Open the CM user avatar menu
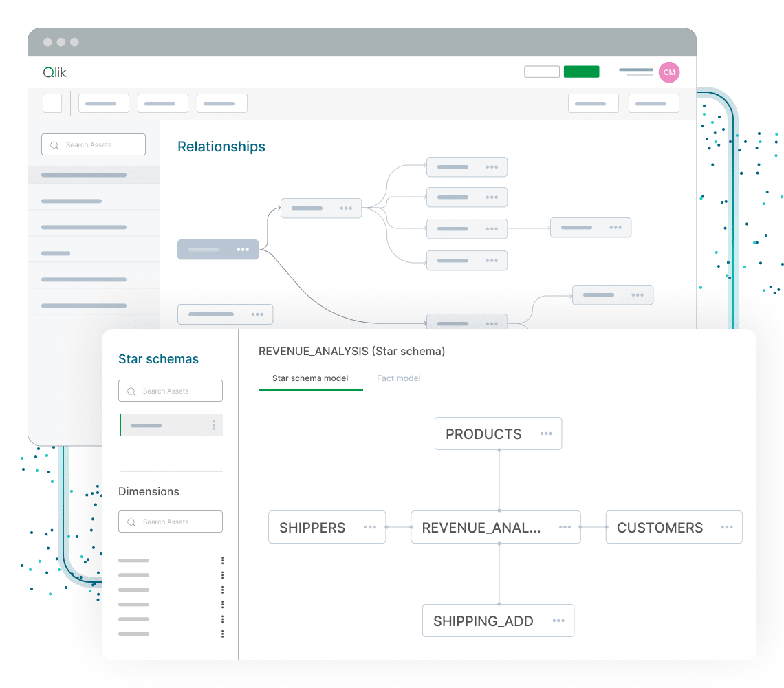The width and height of the screenshot is (784, 688). 669,72
